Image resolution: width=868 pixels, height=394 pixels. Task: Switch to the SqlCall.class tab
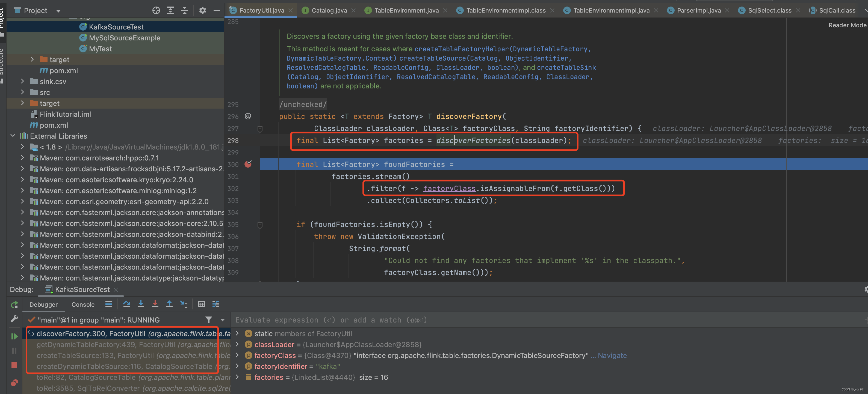tap(837, 10)
